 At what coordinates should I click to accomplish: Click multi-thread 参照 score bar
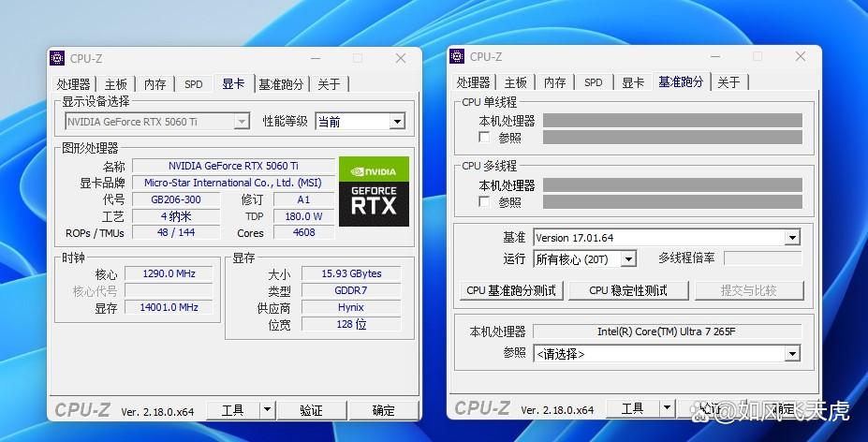coord(672,201)
